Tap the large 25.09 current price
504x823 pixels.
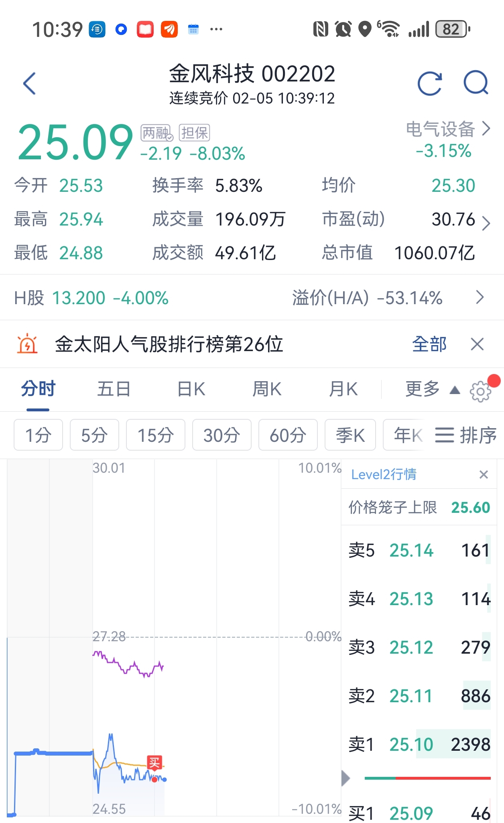(75, 142)
